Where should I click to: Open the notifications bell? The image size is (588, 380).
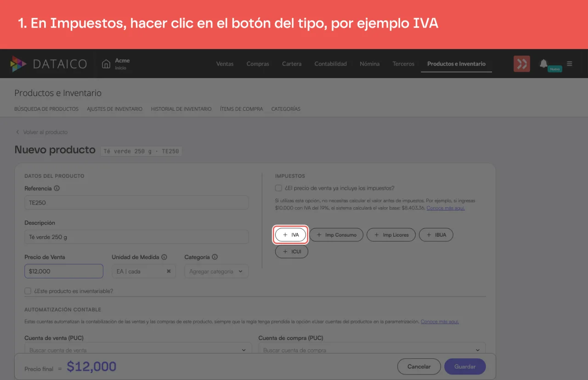click(543, 63)
